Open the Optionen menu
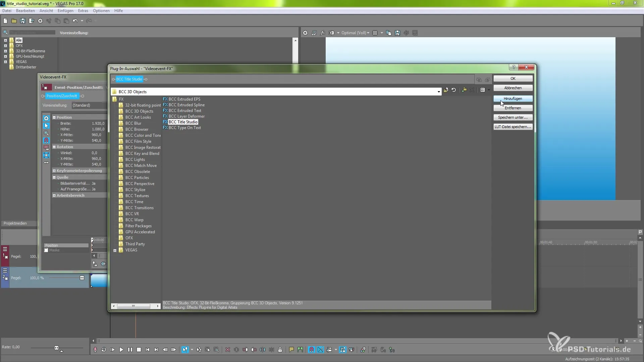Viewport: 644px width, 362px height. tap(101, 11)
